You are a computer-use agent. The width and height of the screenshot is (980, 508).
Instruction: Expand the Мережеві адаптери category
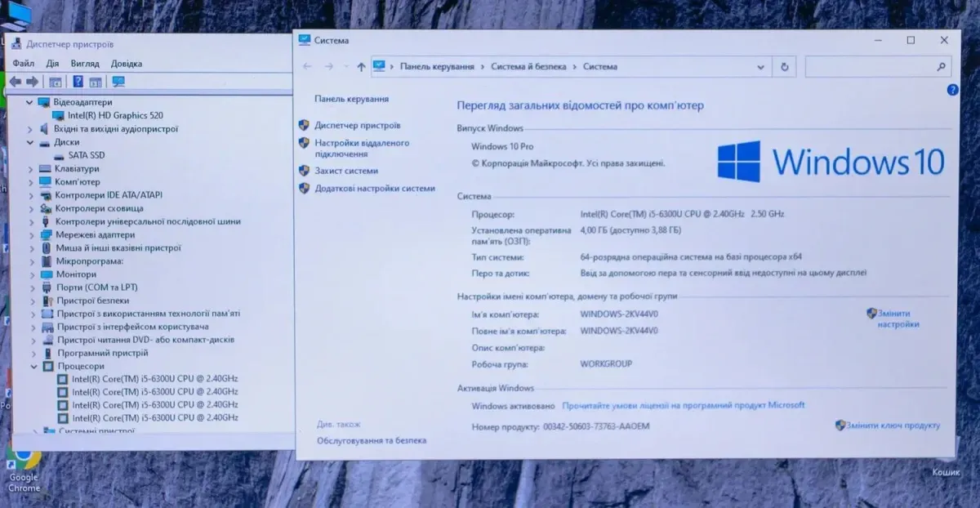pyautogui.click(x=30, y=234)
